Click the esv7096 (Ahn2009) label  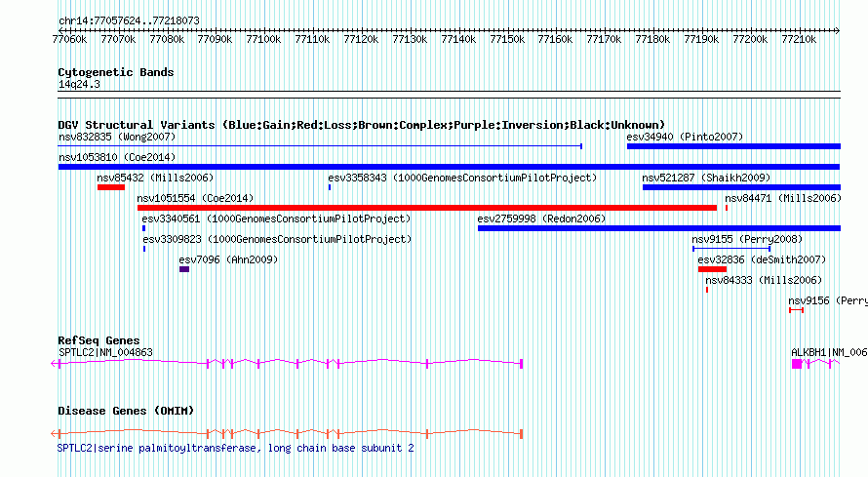pyautogui.click(x=228, y=259)
